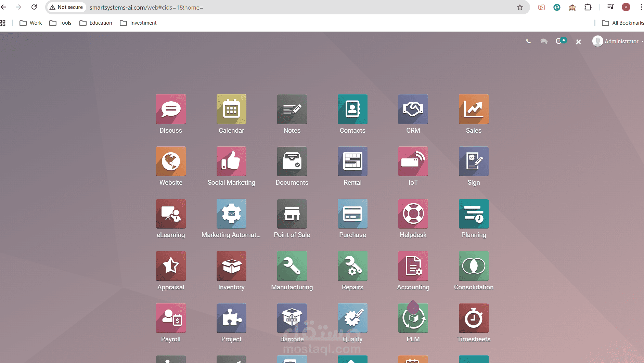Screen dimensions: 644x363
Task: Open the Education bookmarks folder
Action: coord(96,23)
